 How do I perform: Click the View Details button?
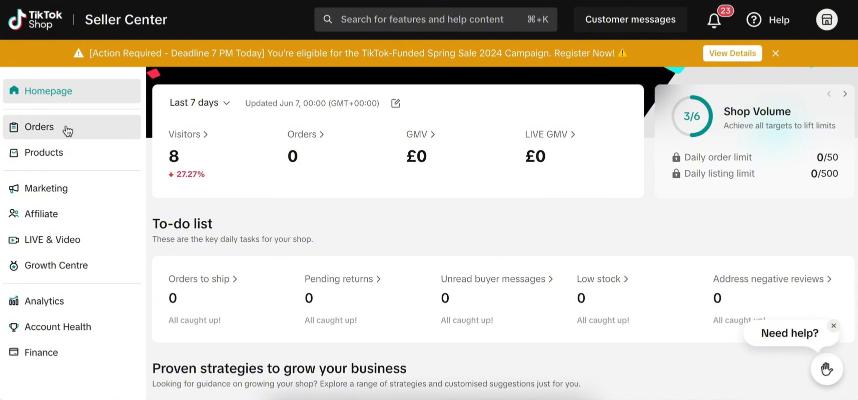point(732,53)
